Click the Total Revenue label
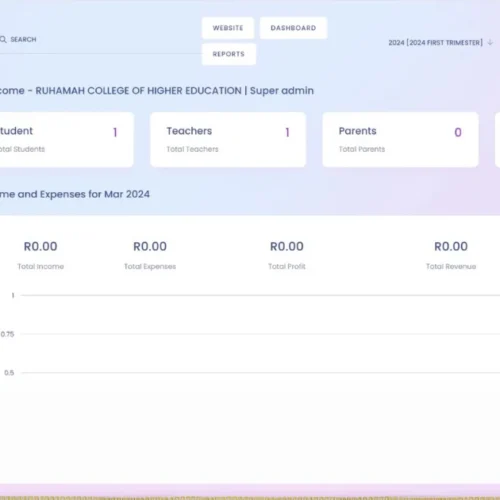The image size is (500, 500). click(x=451, y=266)
